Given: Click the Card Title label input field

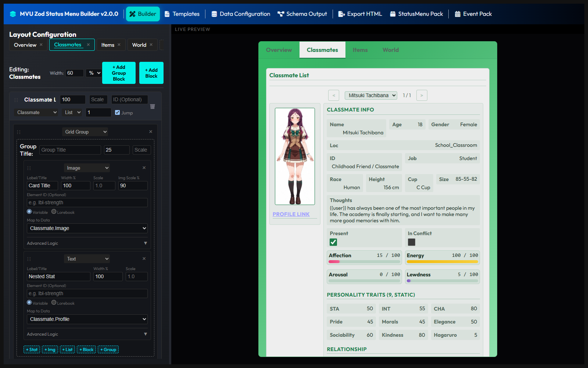Looking at the screenshot, I should tap(42, 185).
